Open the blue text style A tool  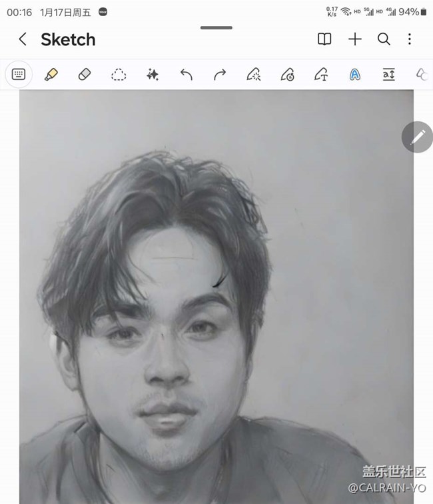(x=355, y=75)
